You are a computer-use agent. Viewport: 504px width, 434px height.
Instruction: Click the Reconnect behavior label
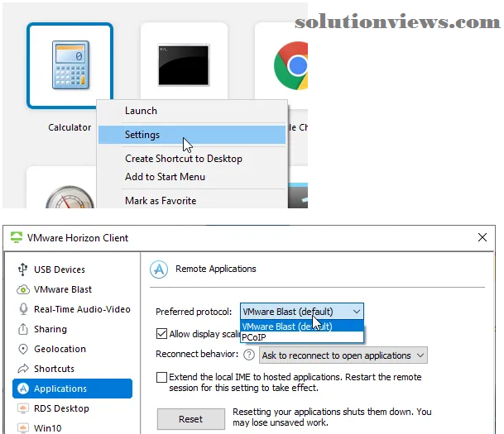point(197,354)
